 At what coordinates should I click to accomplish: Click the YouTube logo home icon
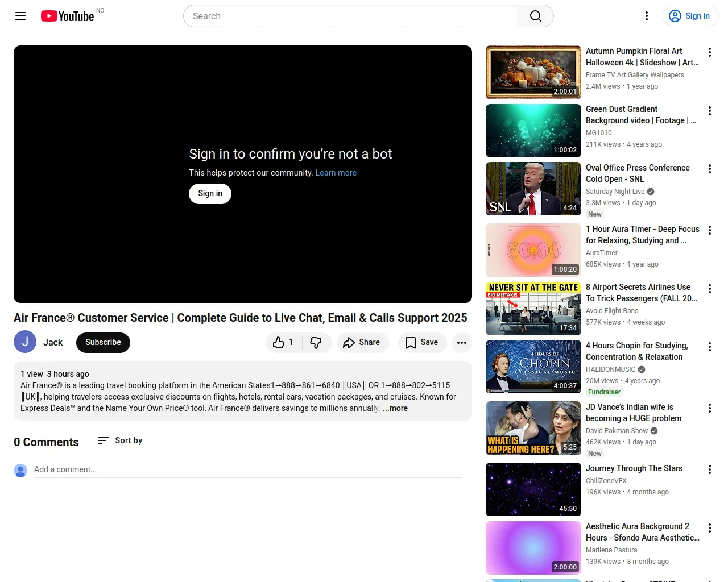click(67, 16)
